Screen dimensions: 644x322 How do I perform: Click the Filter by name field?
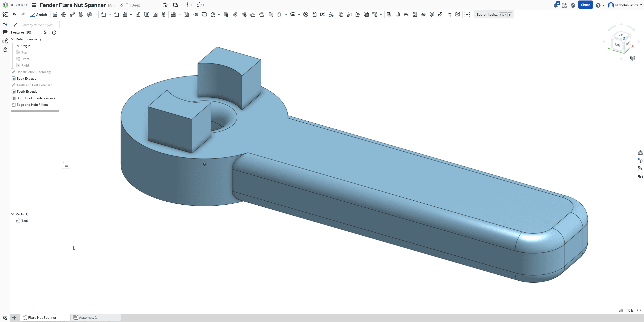click(x=40, y=25)
